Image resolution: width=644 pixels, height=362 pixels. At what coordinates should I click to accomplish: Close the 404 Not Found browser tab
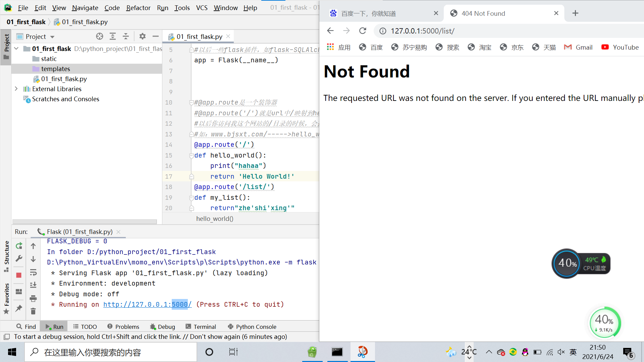point(556,13)
